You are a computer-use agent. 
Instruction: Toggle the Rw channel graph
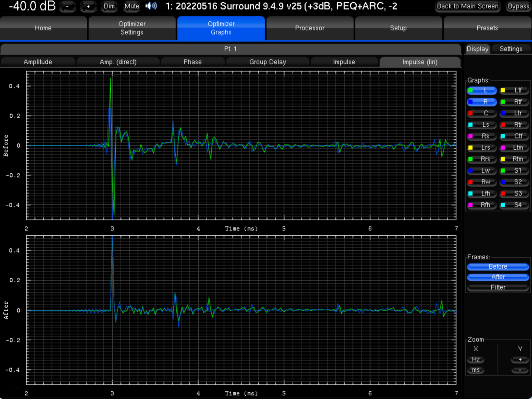pos(482,182)
